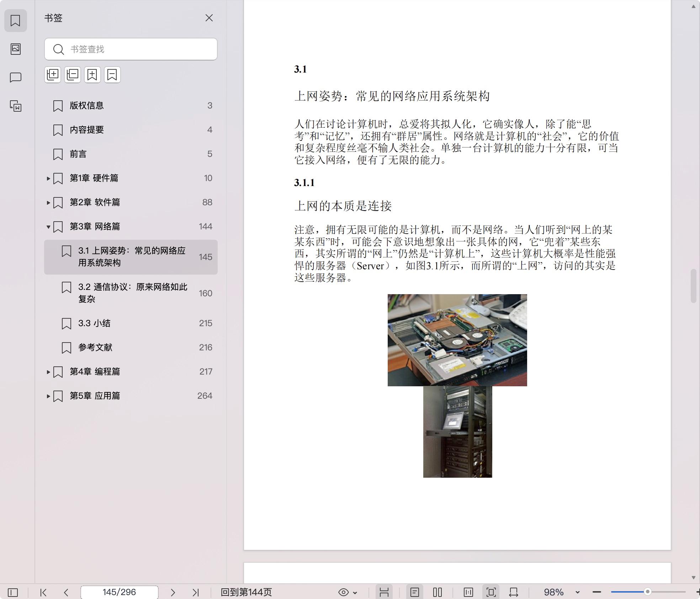The image size is (700, 599).
Task: Set actual size 1:1 zoom
Action: 468,592
